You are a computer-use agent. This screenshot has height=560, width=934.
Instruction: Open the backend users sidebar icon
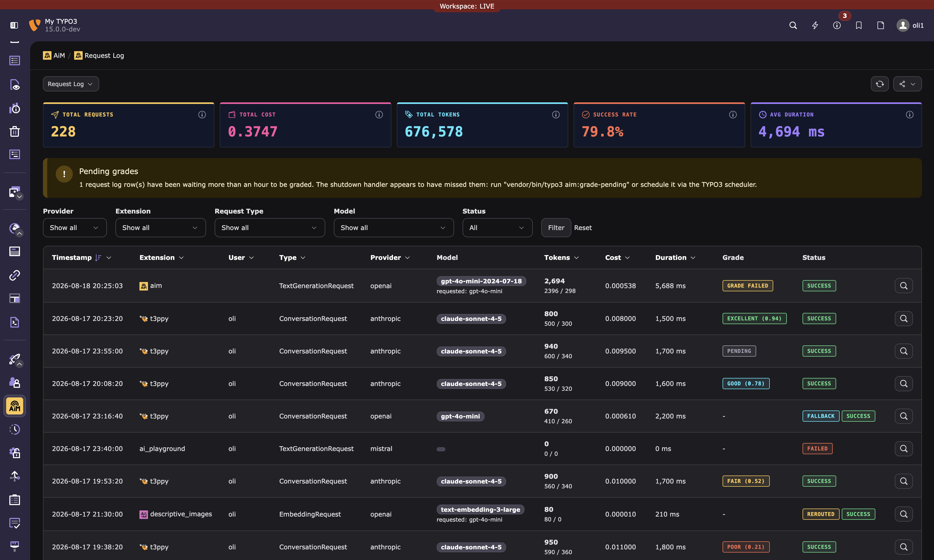[x=15, y=383]
